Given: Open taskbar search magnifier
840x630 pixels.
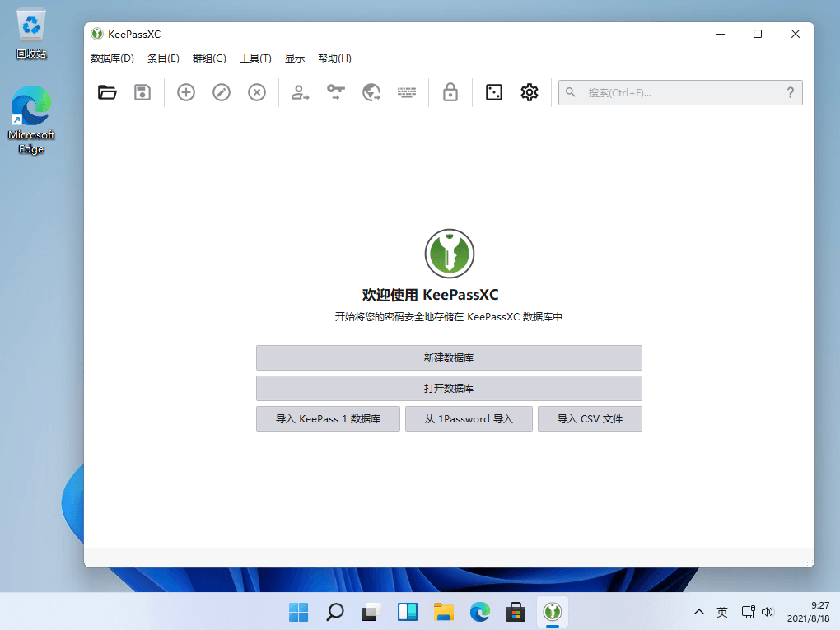Looking at the screenshot, I should 335,612.
